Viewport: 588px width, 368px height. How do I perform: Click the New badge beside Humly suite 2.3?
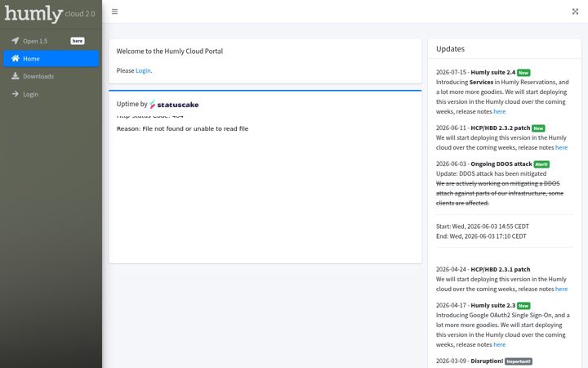click(523, 306)
